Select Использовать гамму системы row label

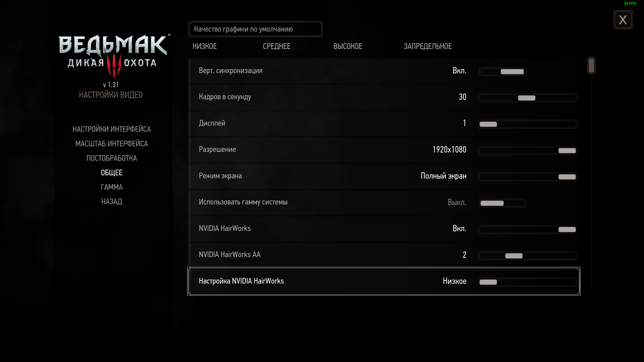(x=243, y=202)
